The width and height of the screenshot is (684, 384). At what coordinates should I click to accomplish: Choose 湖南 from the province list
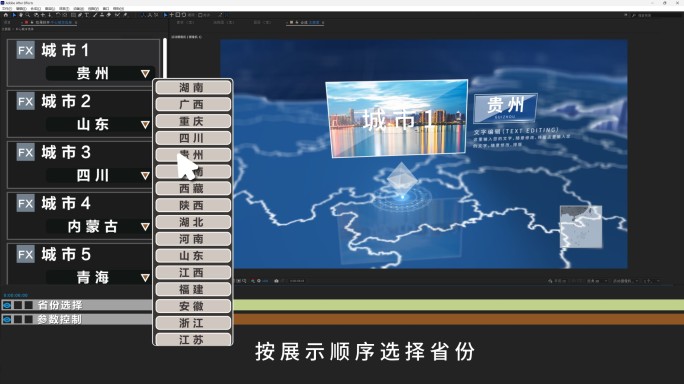[193, 87]
